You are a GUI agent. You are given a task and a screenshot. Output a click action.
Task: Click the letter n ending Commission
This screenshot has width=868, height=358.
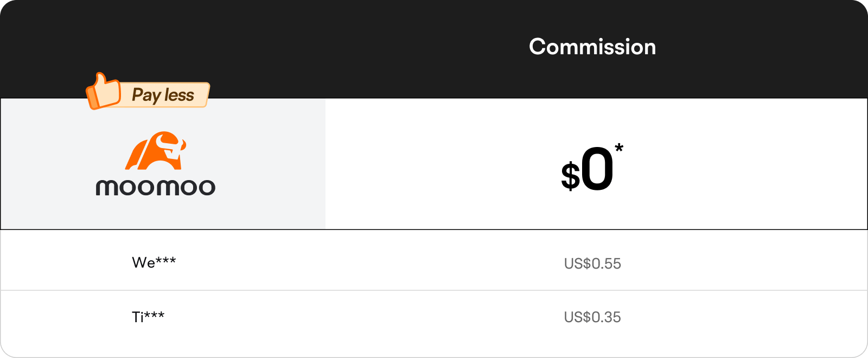tap(650, 49)
